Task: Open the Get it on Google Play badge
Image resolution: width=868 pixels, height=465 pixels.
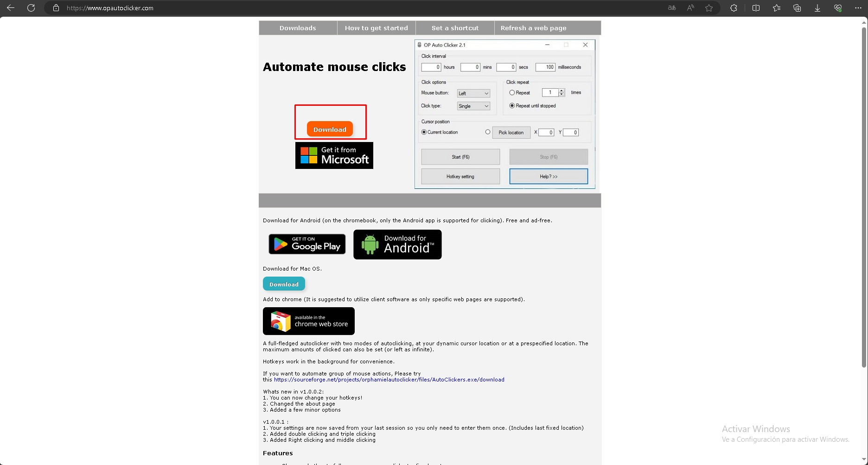Action: [x=307, y=244]
